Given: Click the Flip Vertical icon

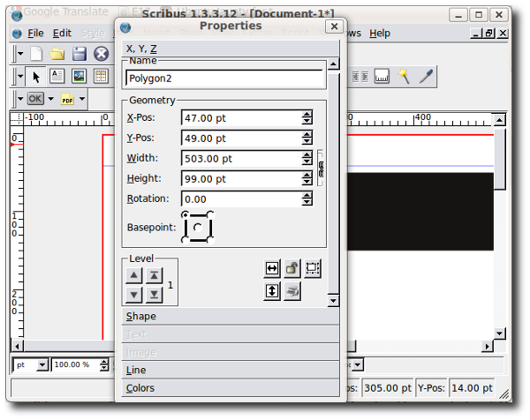Looking at the screenshot, I should [272, 291].
